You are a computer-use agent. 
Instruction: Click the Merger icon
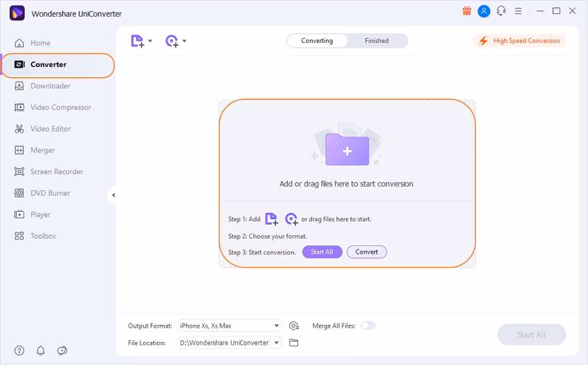(19, 150)
